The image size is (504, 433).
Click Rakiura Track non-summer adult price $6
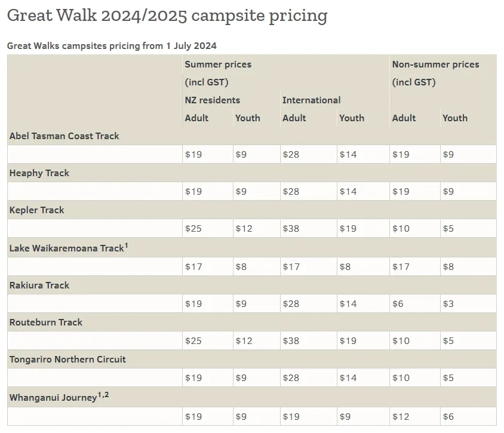[398, 304]
